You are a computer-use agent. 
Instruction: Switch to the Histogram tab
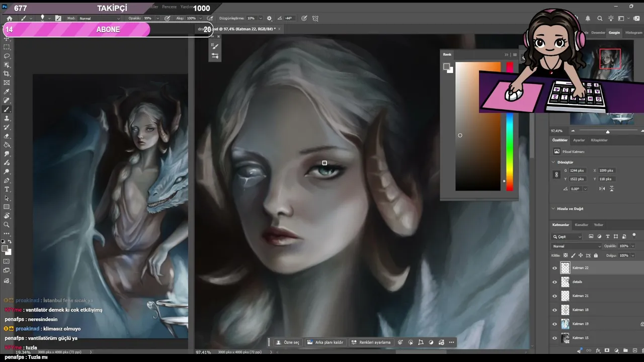(633, 33)
